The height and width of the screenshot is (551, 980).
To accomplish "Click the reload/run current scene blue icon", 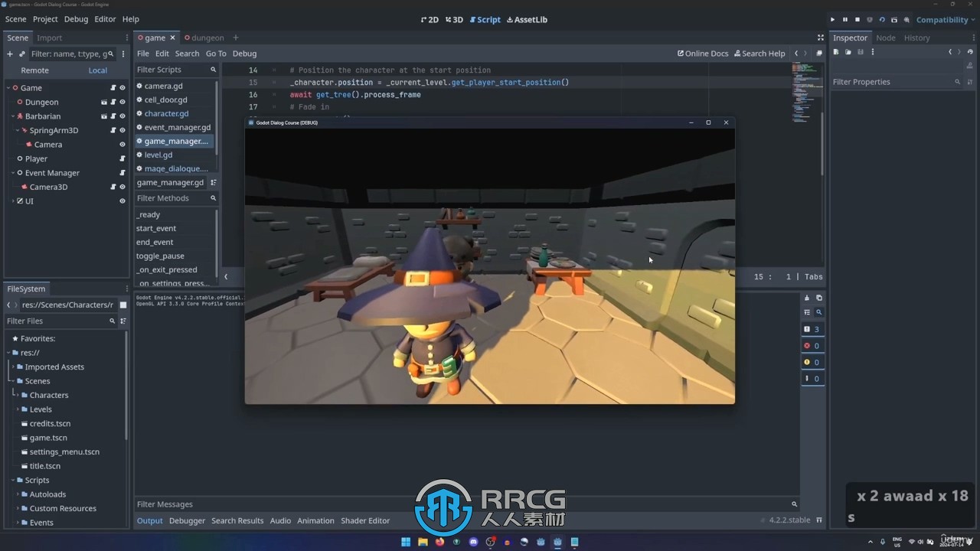I will pyautogui.click(x=882, y=19).
